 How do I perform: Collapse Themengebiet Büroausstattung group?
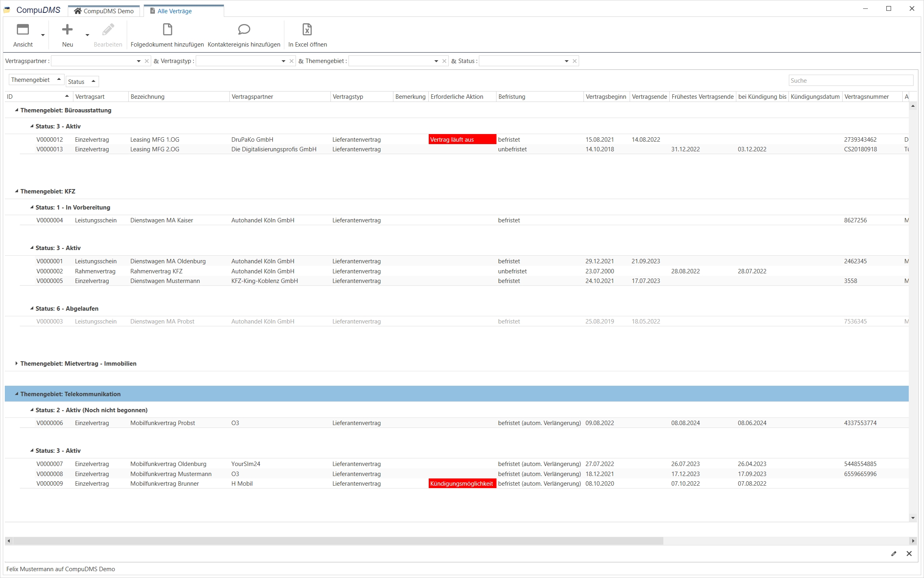(16, 110)
